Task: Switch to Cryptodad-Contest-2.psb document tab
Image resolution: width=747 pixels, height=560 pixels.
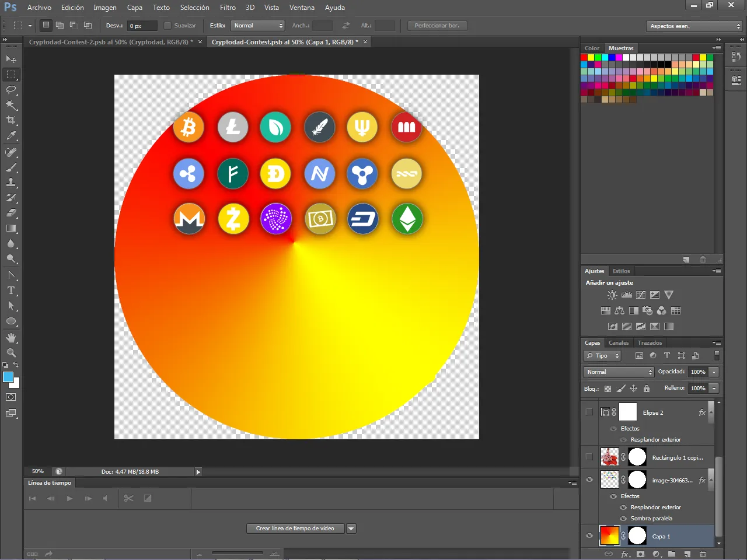Action: [x=111, y=42]
